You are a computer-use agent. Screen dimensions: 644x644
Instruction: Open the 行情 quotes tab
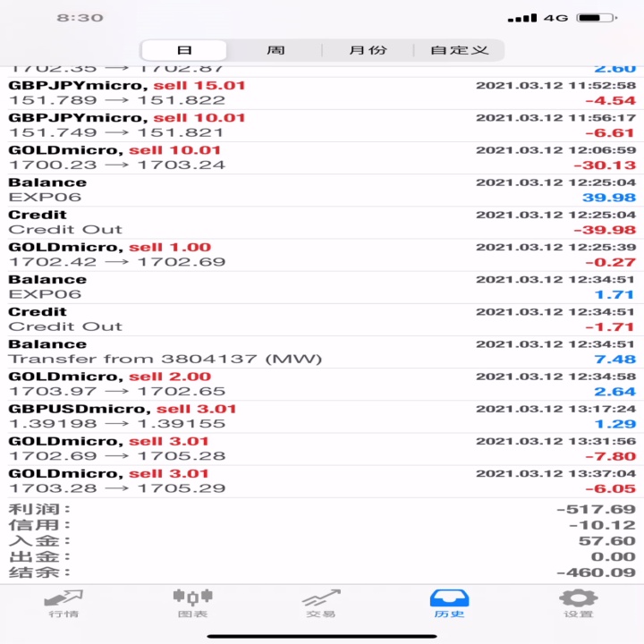(x=64, y=604)
